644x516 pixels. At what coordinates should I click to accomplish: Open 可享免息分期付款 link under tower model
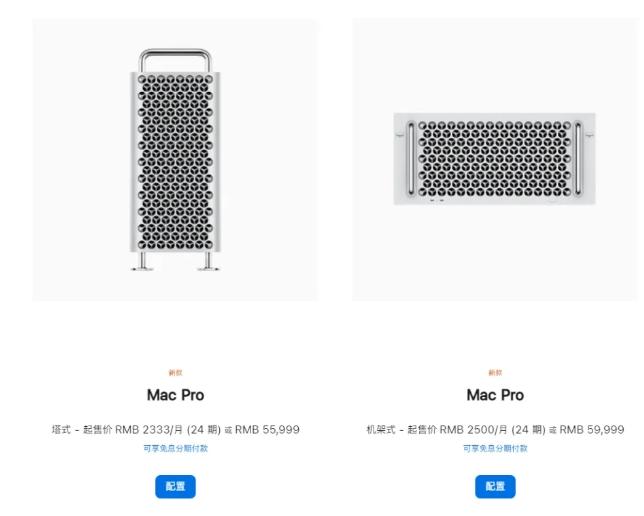[x=175, y=448]
